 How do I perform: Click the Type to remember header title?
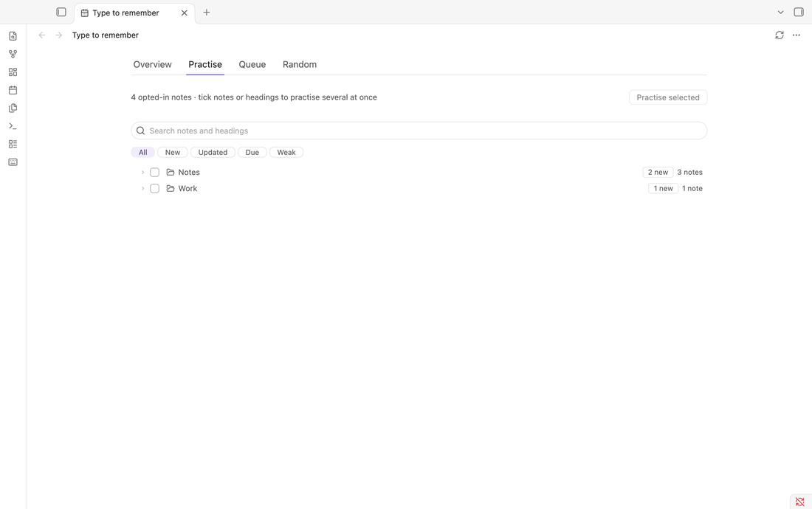pos(105,35)
